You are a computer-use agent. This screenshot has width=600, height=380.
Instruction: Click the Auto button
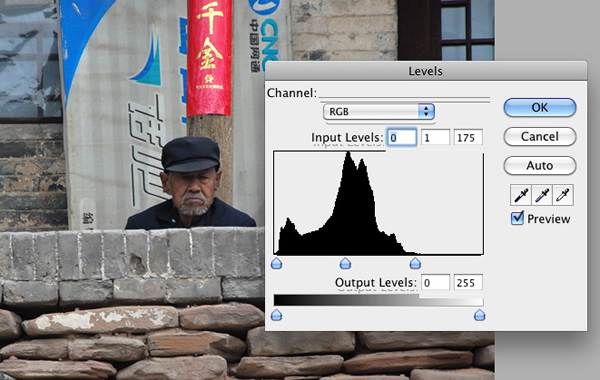540,166
